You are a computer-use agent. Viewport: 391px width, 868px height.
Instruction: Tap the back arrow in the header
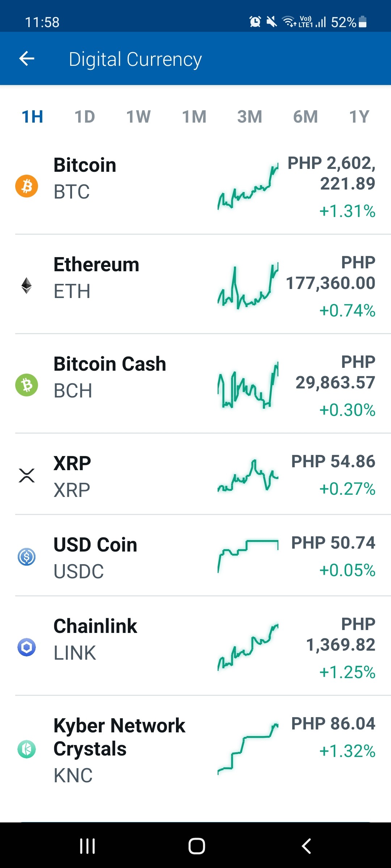click(x=27, y=59)
